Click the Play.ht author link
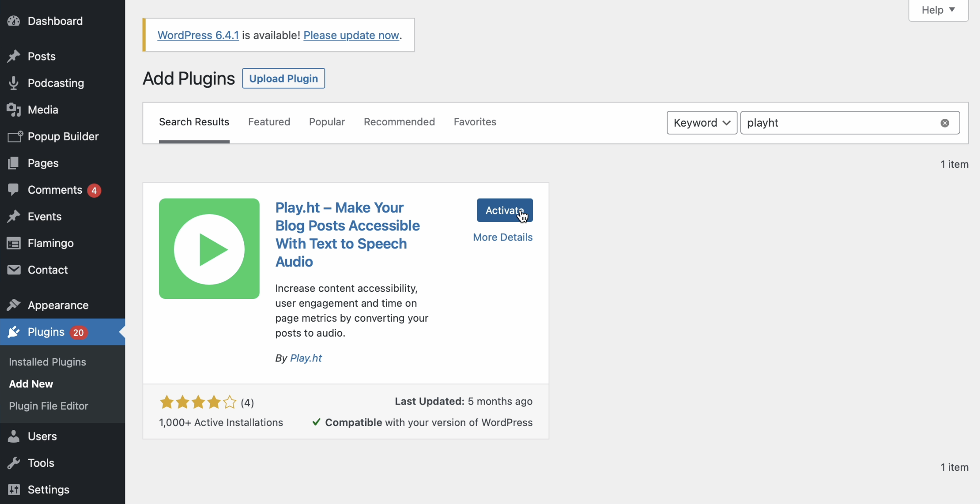Viewport: 980px width, 504px height. 306,358
